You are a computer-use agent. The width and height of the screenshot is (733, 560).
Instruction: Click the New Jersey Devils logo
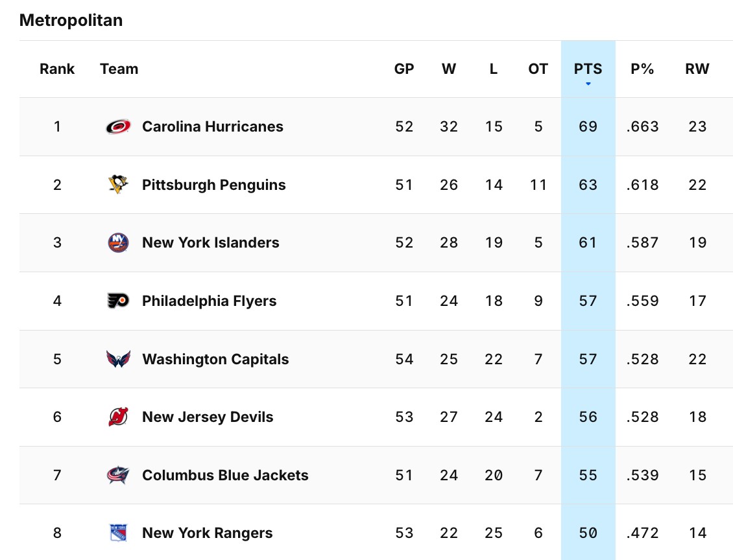119,417
